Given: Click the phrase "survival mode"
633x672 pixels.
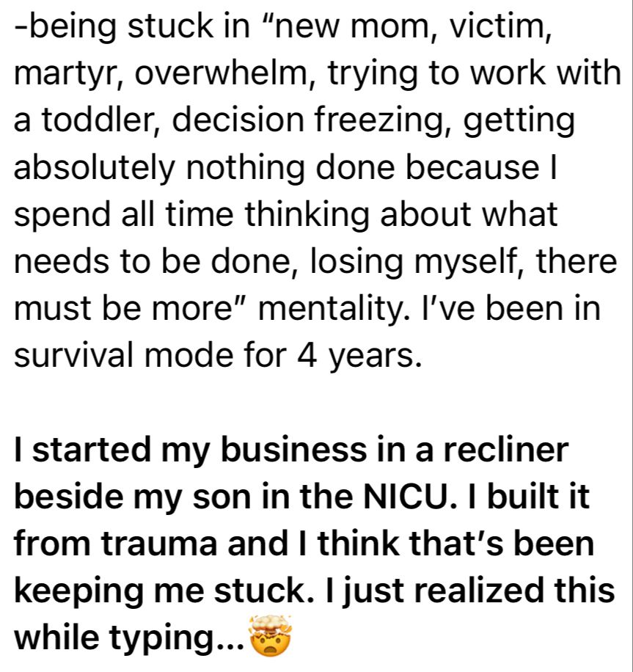Looking at the screenshot, I should tap(124, 355).
